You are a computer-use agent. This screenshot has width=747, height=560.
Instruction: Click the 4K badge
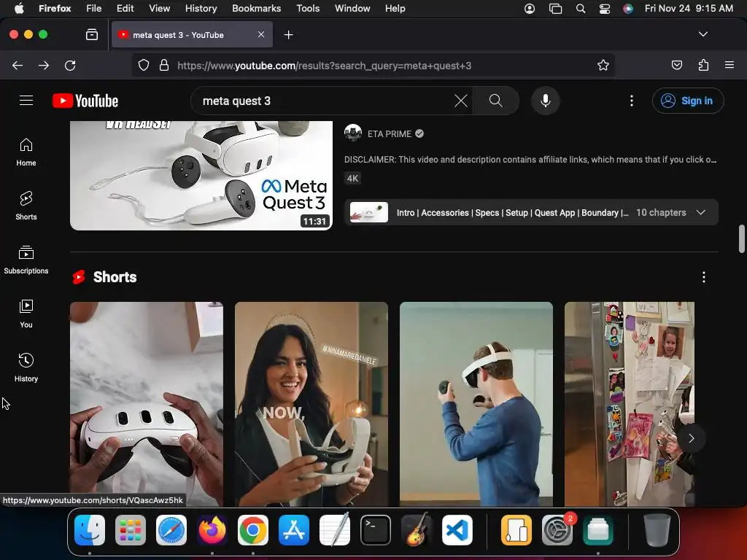coord(352,179)
